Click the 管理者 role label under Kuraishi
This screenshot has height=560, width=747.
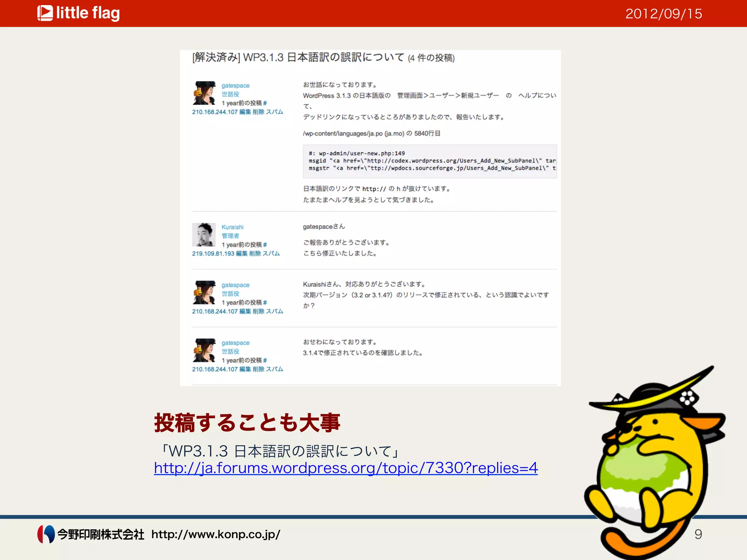click(x=231, y=236)
